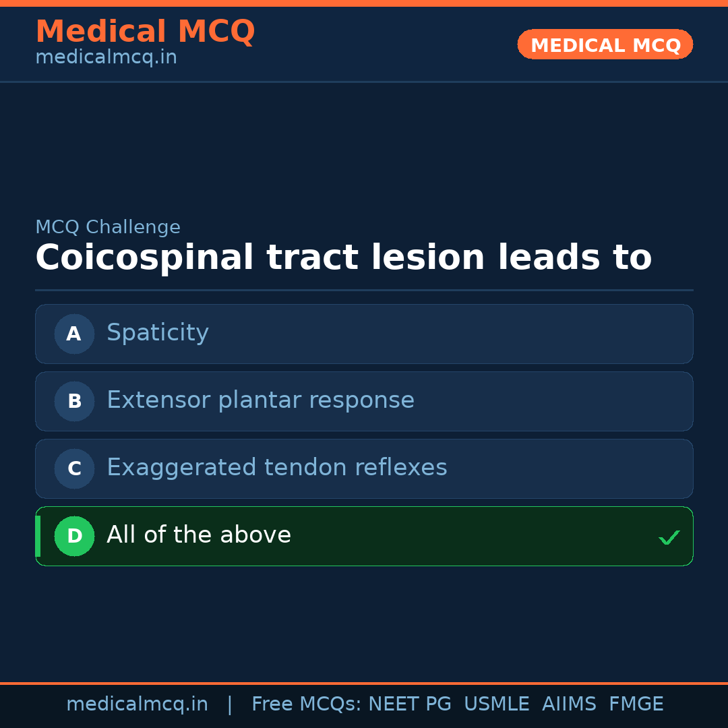Click the green checkmark on option D

point(669,537)
